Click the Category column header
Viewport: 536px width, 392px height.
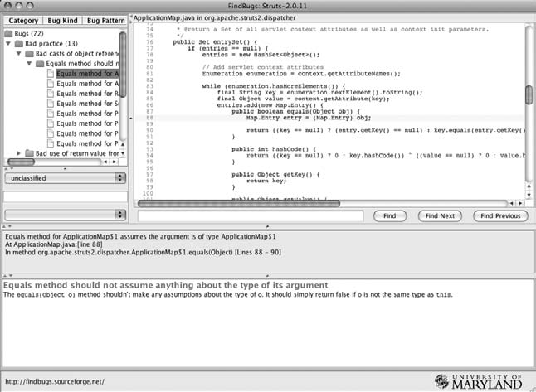25,17
